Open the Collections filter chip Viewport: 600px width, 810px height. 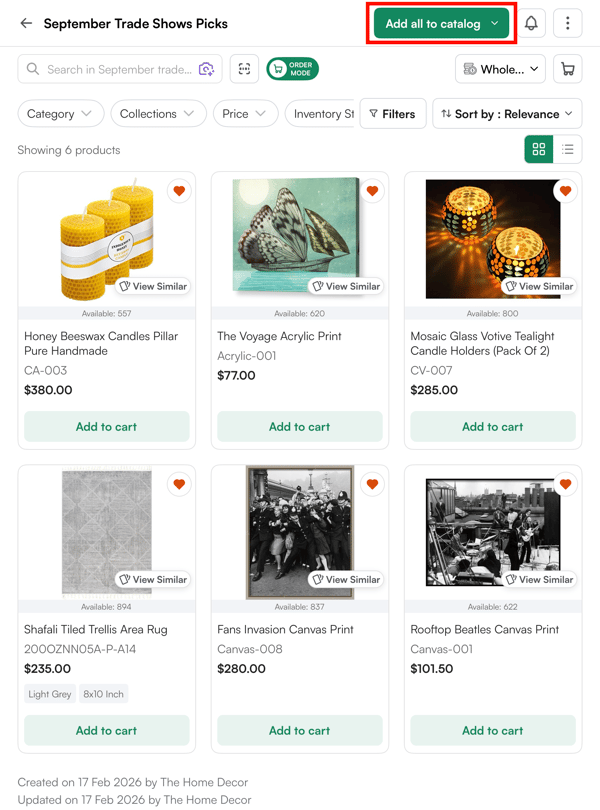tap(158, 114)
